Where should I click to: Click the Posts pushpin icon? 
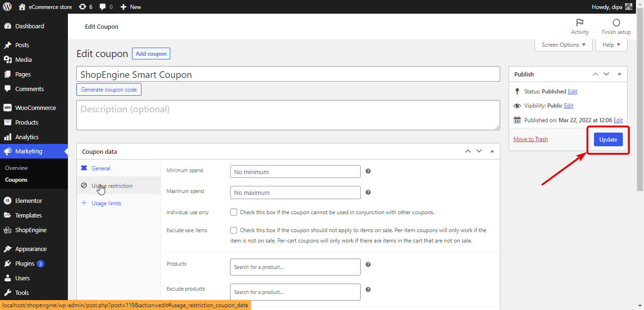(8, 45)
